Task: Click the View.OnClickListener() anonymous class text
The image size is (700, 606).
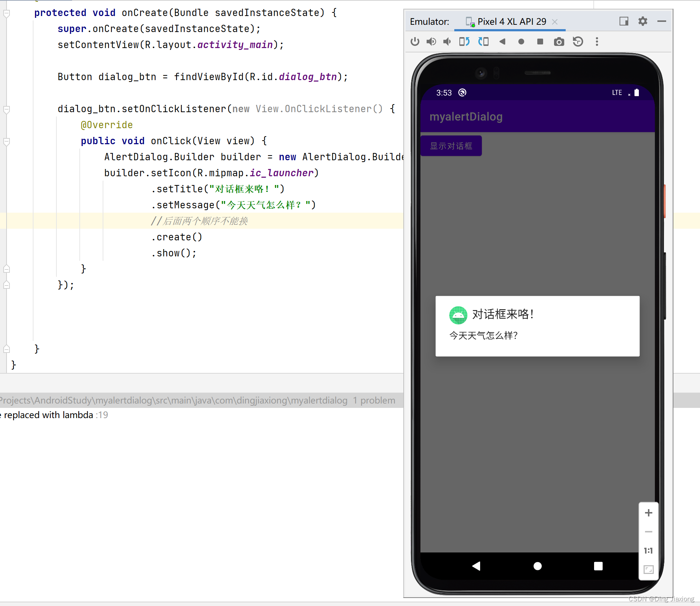Action: click(x=319, y=109)
